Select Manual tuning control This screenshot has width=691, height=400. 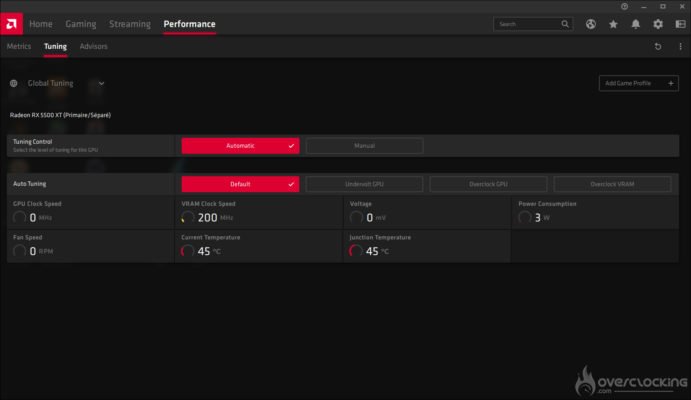(364, 146)
